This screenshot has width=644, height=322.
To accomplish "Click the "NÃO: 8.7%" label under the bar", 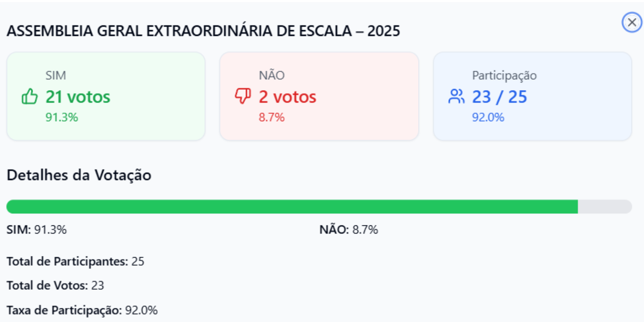I will (x=349, y=229).
